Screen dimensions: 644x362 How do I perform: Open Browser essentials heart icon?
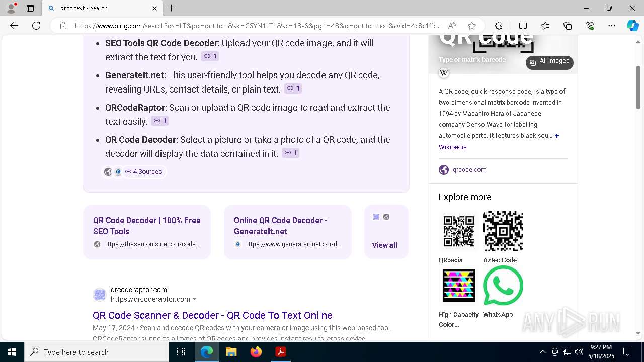click(590, 26)
